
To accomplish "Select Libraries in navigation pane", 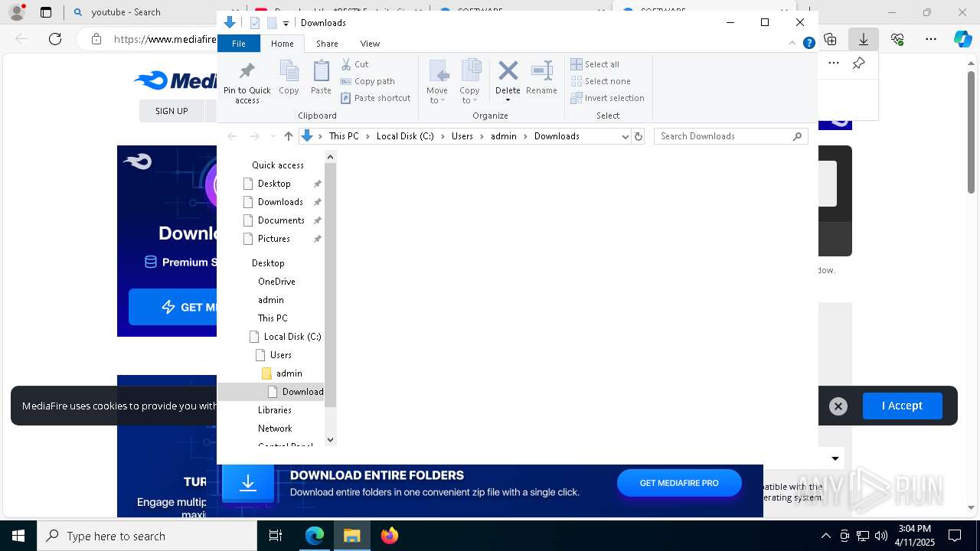I will pyautogui.click(x=274, y=410).
